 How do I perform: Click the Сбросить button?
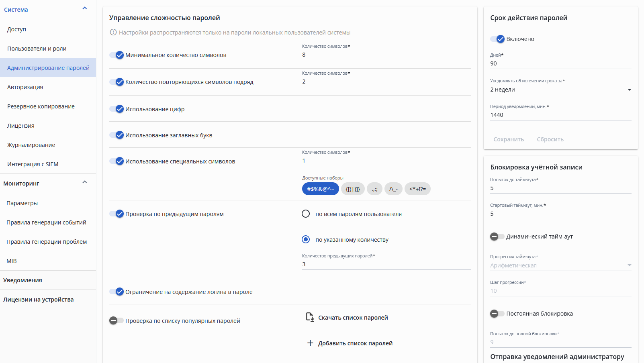click(x=550, y=139)
